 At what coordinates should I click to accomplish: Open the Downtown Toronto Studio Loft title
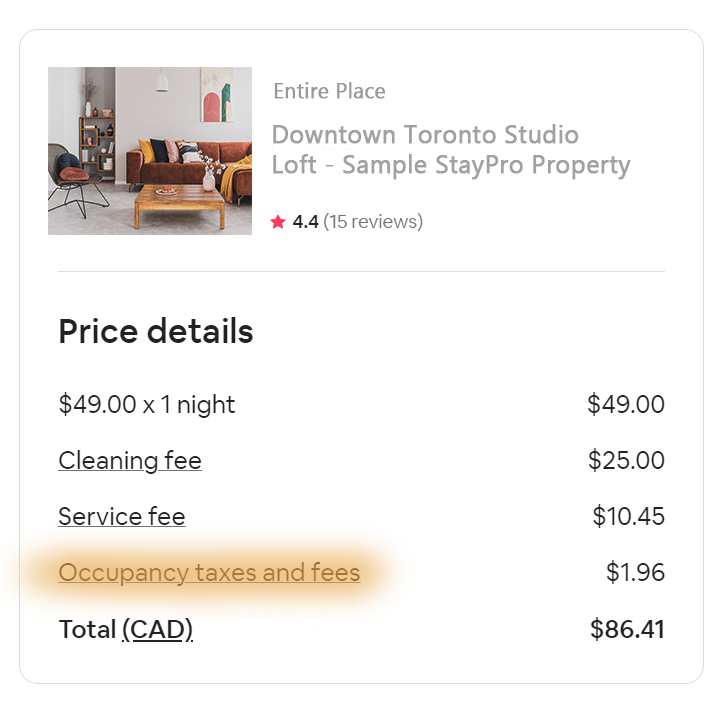451,150
